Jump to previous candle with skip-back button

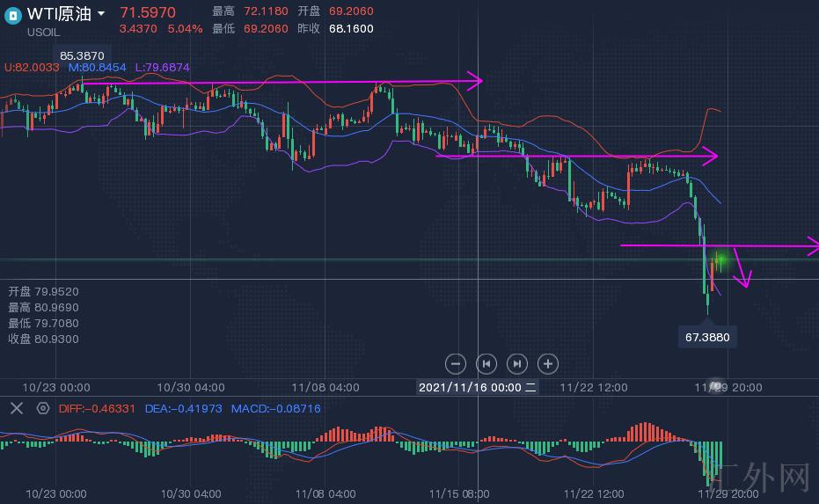[486, 363]
